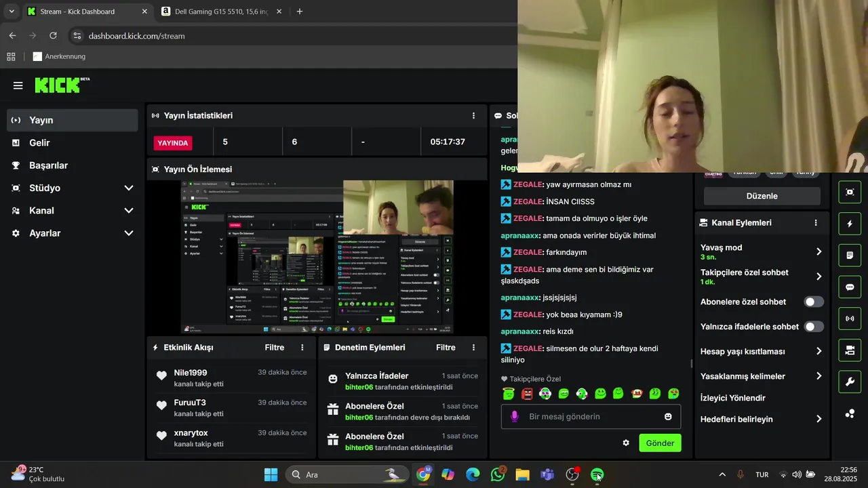Viewport: 868px width, 488px height.
Task: Show hidden system tray icons
Action: 722,474
